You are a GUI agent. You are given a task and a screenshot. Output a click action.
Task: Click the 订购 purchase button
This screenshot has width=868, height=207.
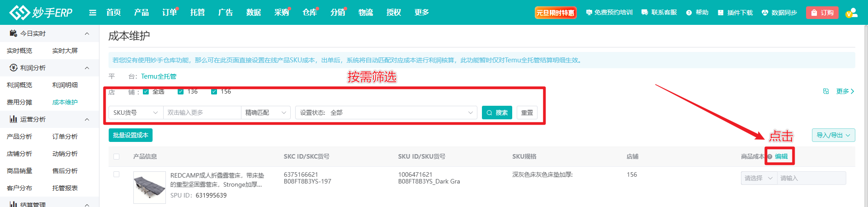(822, 13)
